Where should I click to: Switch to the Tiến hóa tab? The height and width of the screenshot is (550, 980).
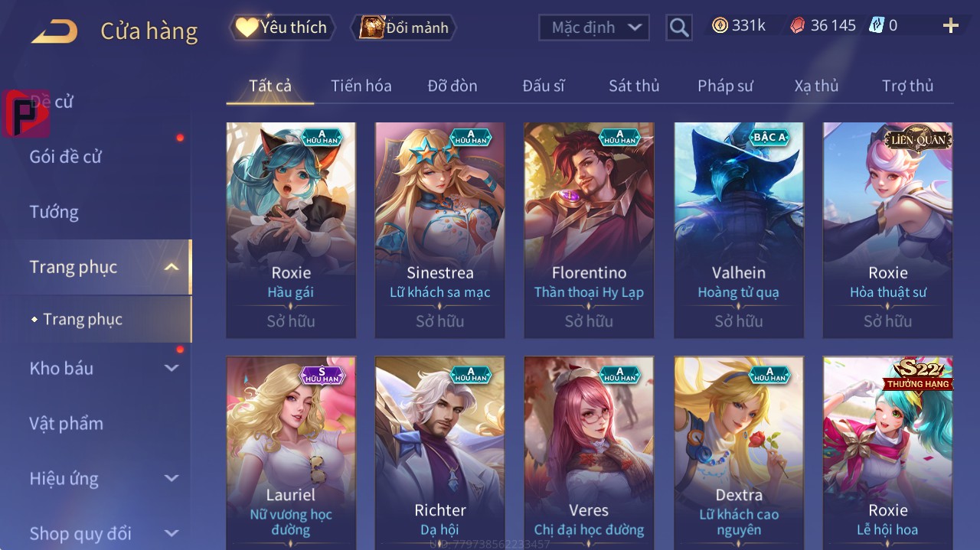(x=361, y=86)
